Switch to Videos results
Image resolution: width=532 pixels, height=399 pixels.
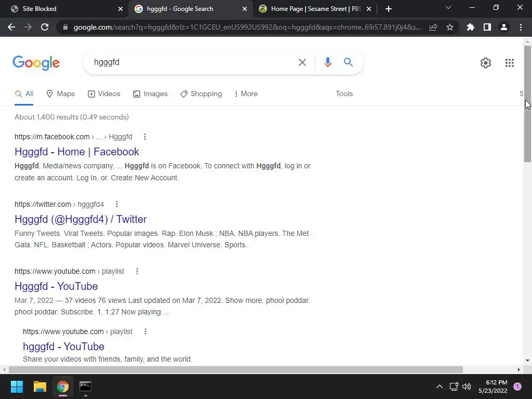(x=104, y=94)
